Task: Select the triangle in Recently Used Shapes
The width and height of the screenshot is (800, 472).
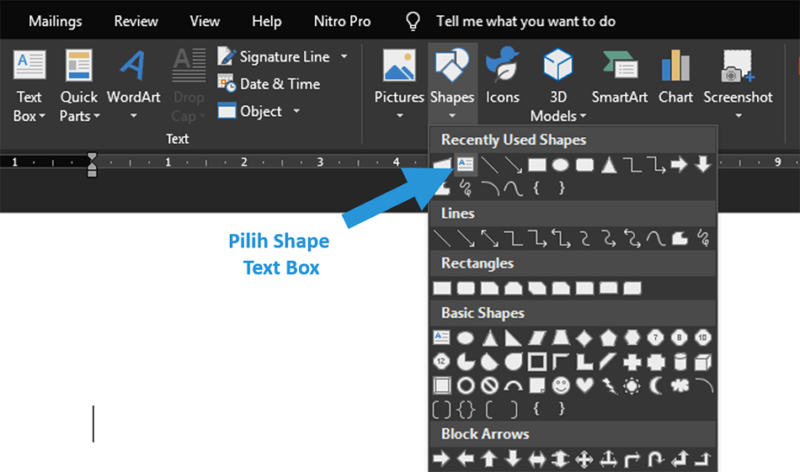Action: pos(608,165)
